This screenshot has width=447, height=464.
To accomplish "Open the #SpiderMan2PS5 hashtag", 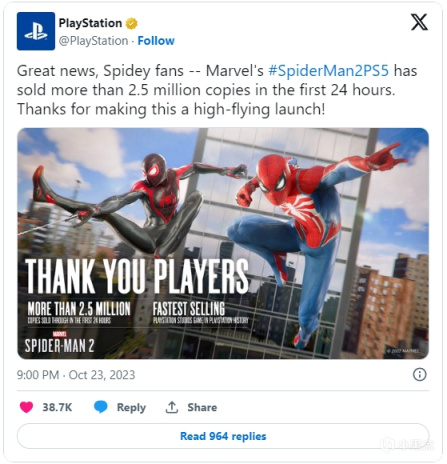I will (x=328, y=71).
